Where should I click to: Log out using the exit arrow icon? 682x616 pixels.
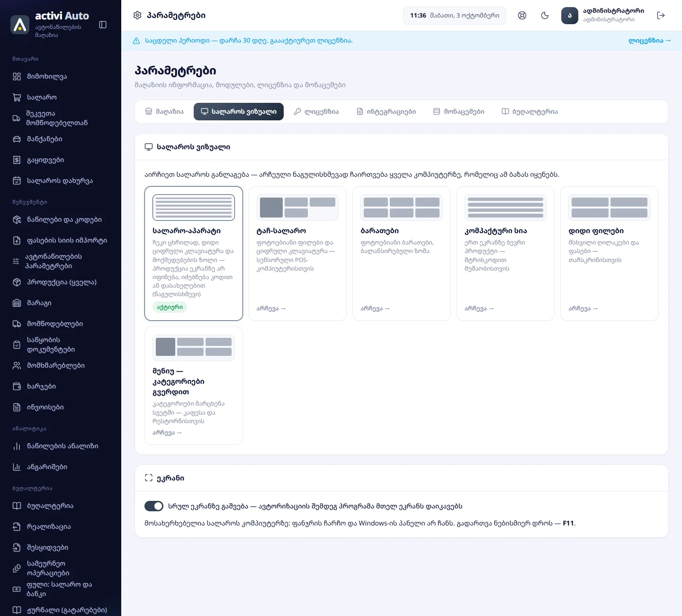[x=661, y=16]
